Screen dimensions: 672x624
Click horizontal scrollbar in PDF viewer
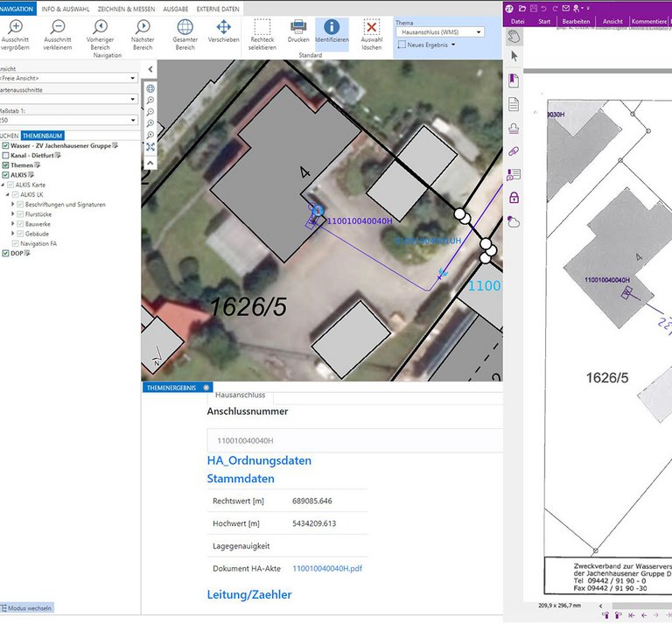(641, 606)
